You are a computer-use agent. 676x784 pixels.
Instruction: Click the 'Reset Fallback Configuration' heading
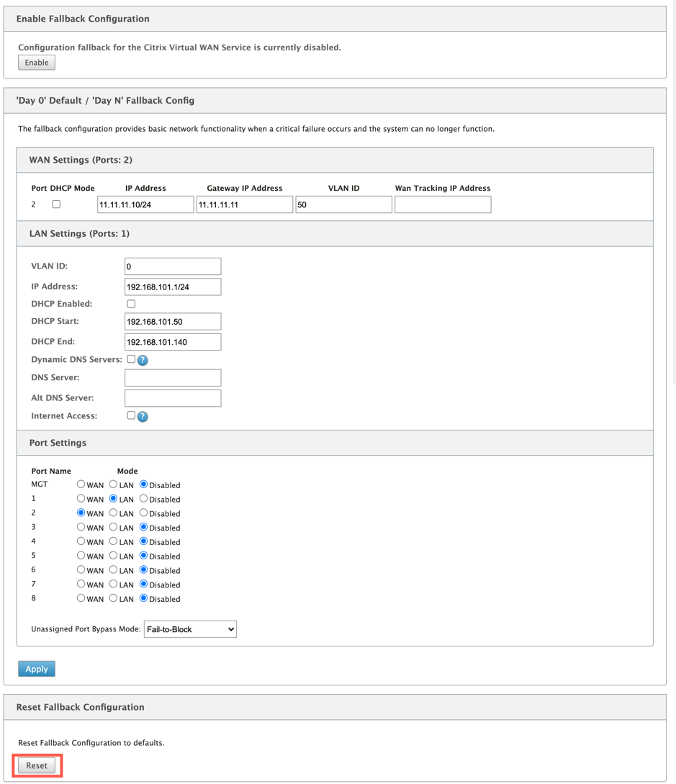coord(80,707)
